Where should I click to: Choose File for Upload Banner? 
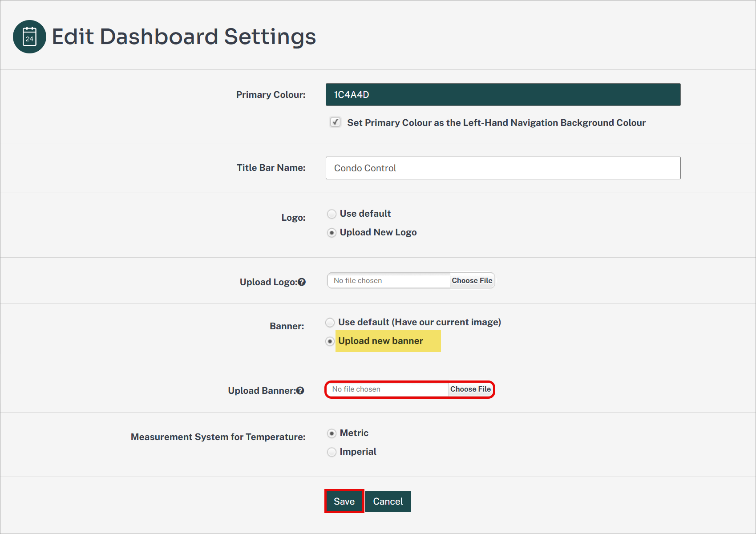point(470,389)
